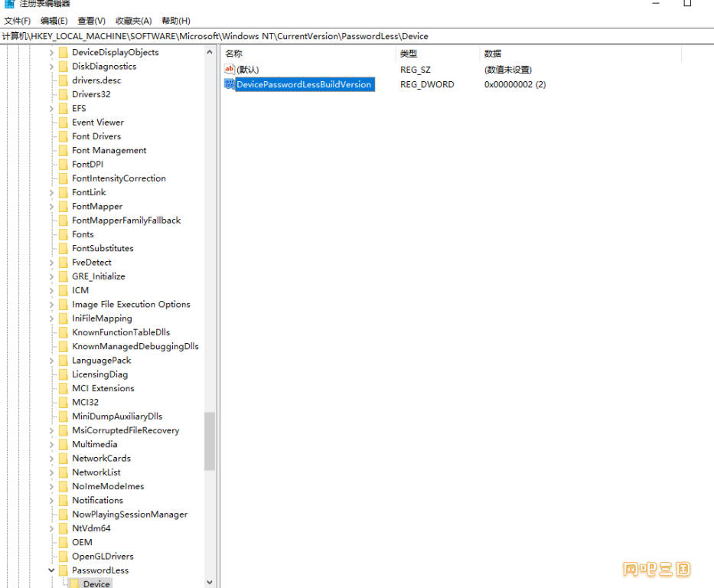Expand the LanguagePack registry key
714x588 pixels.
click(x=51, y=361)
